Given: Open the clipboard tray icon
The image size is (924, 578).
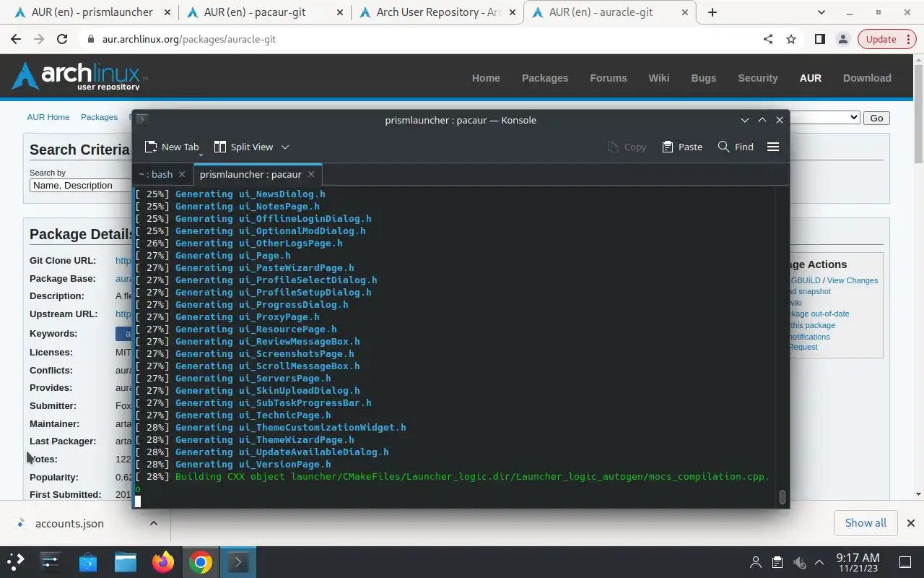Looking at the screenshot, I should click(777, 562).
